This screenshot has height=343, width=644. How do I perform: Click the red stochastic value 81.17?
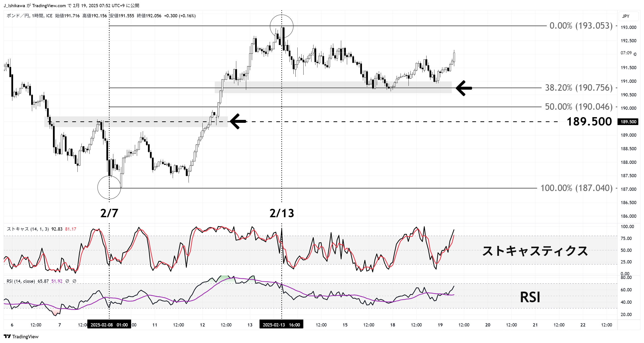[x=71, y=229]
